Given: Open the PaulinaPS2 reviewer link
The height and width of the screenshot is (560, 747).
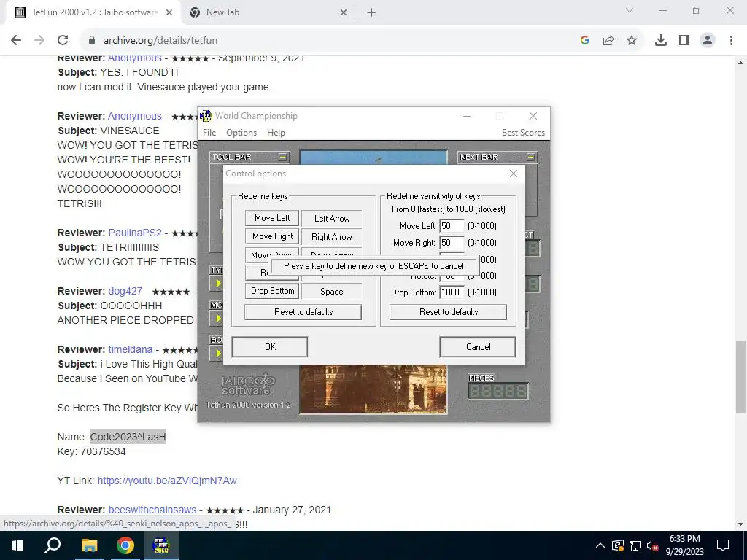Looking at the screenshot, I should (135, 233).
